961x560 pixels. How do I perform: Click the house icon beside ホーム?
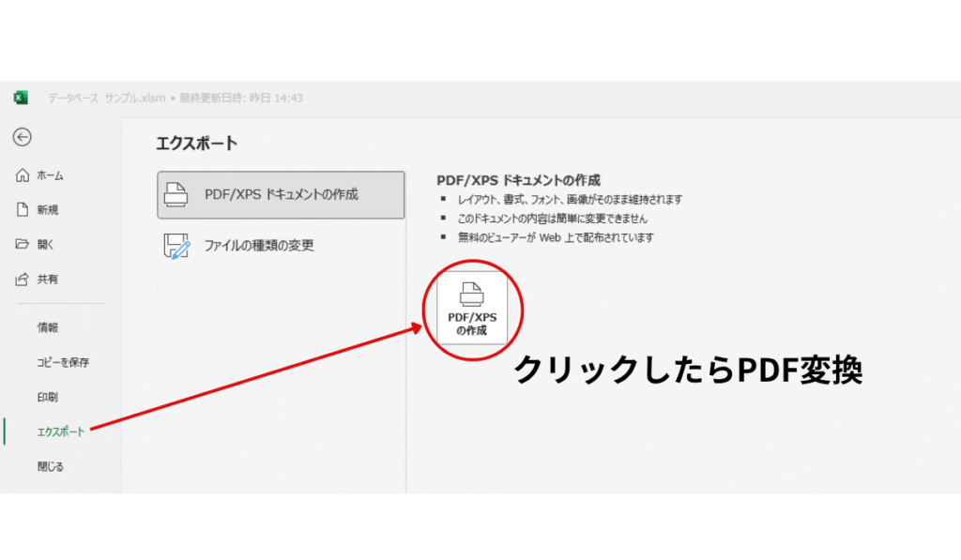(22, 175)
